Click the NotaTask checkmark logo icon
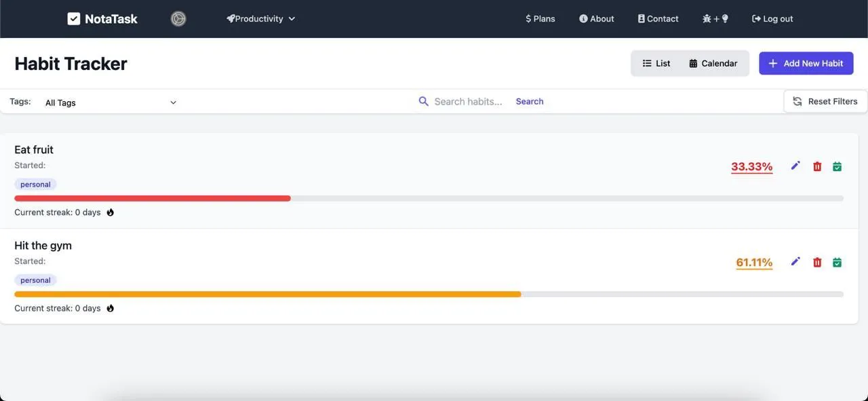Screen dimensions: 868x401 click(74, 19)
